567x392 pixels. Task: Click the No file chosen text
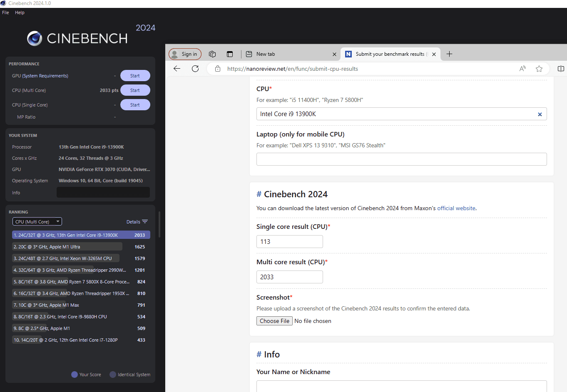[313, 321]
